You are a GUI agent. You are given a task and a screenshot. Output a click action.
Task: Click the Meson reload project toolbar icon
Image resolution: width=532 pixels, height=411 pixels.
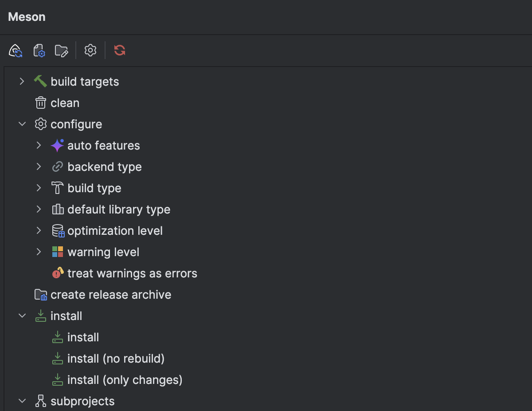point(16,51)
